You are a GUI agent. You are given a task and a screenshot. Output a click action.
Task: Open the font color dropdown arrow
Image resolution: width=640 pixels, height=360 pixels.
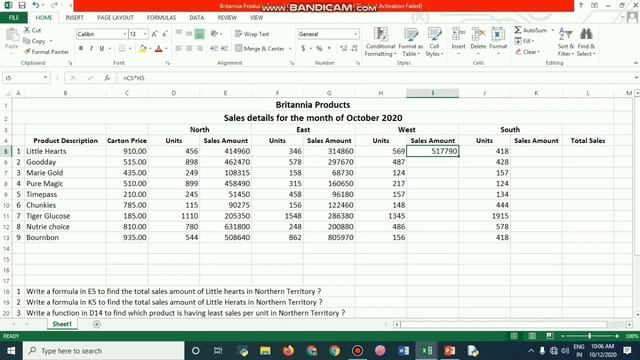(x=166, y=49)
